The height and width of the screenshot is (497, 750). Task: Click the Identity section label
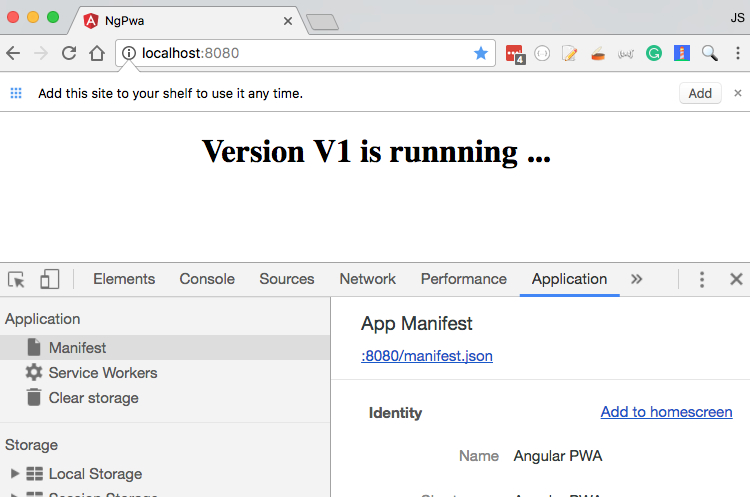(395, 413)
